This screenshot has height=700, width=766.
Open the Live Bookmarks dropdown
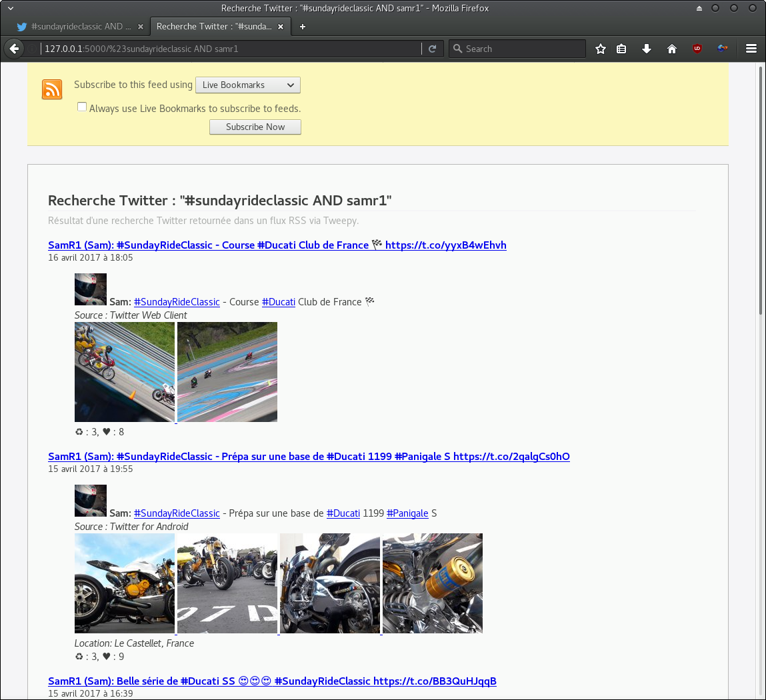(x=248, y=85)
